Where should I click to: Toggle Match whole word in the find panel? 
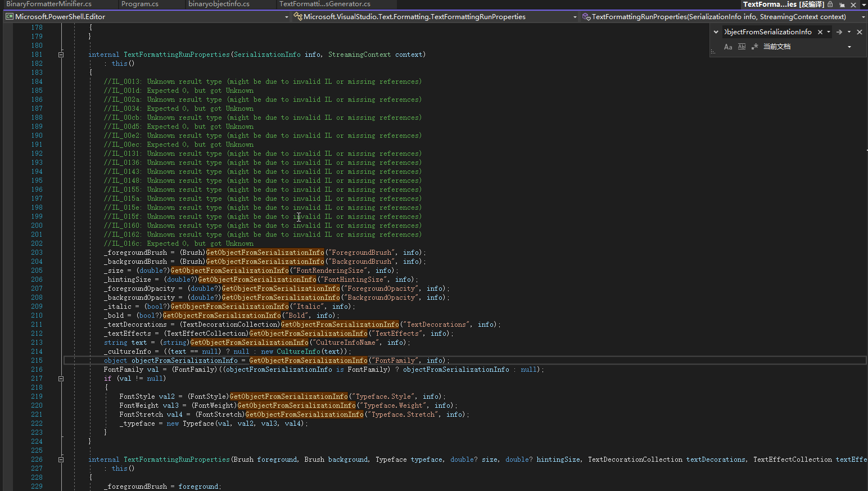pos(742,47)
